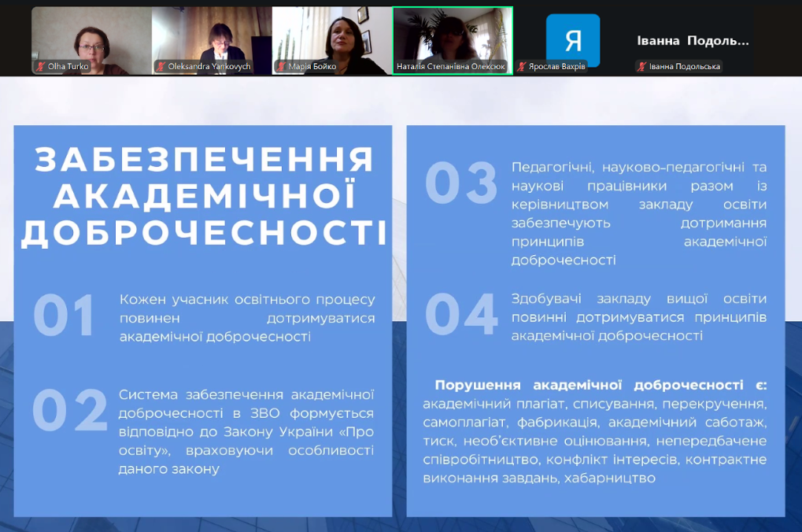
Task: Click the muted mic icon for Марія Бойко
Action: pyautogui.click(x=282, y=67)
